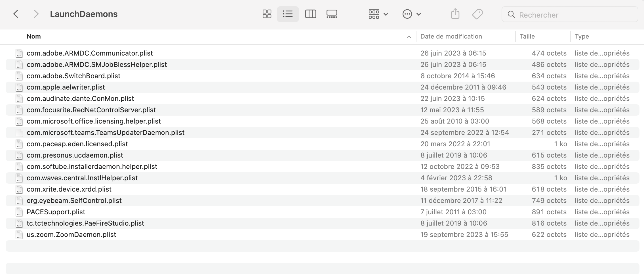Click the blank icon of TeamsUpdaterDaemon.plist
The image size is (644, 280).
[19, 132]
